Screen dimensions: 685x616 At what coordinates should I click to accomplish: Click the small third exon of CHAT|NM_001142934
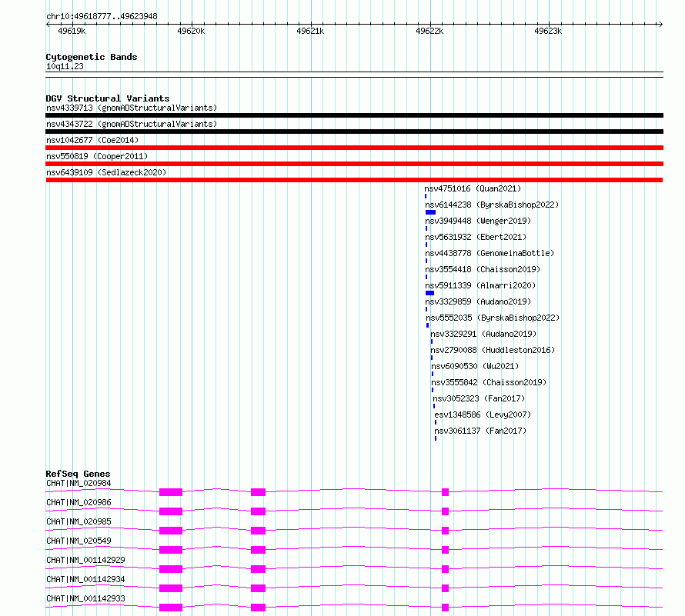tap(445, 588)
